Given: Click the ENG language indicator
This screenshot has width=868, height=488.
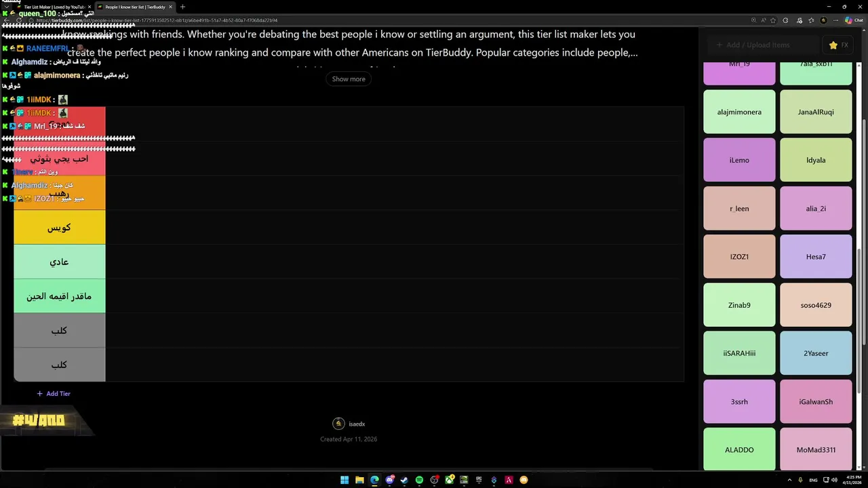Looking at the screenshot, I should pos(813,480).
